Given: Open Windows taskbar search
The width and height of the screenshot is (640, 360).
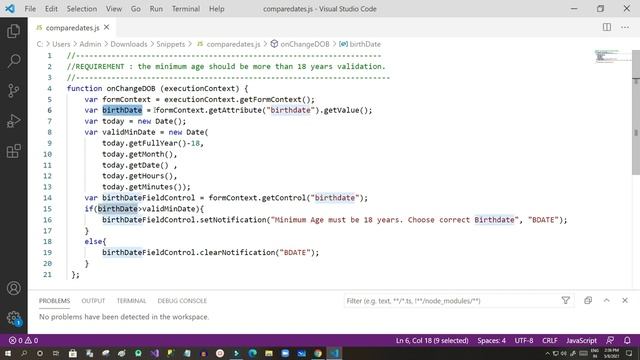Looking at the screenshot, I should click(24, 353).
